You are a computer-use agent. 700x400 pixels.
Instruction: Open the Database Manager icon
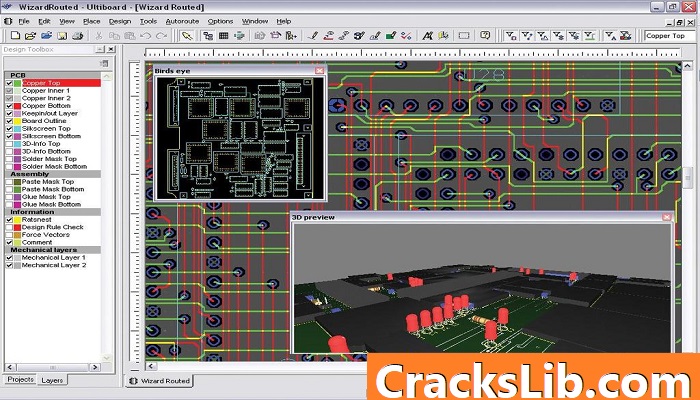coord(239,36)
